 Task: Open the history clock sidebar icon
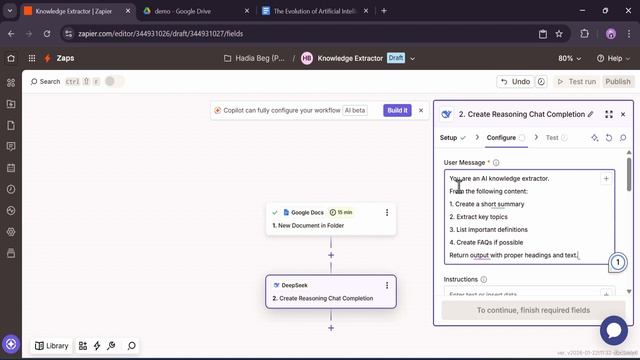[x=11, y=189]
